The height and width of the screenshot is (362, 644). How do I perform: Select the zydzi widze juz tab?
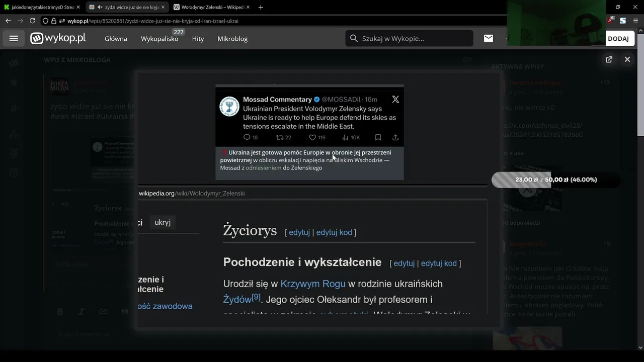point(126,7)
